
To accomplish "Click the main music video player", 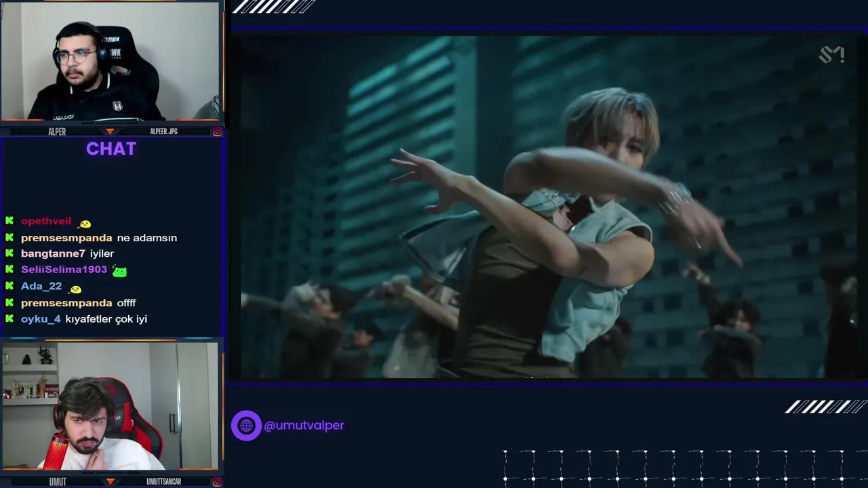I will (x=548, y=207).
